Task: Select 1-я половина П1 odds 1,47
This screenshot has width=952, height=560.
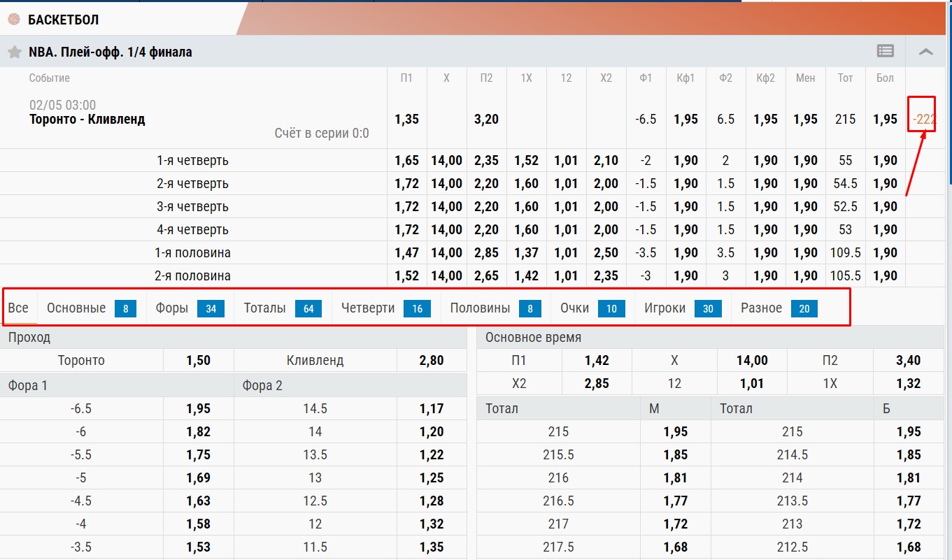Action: [x=407, y=253]
